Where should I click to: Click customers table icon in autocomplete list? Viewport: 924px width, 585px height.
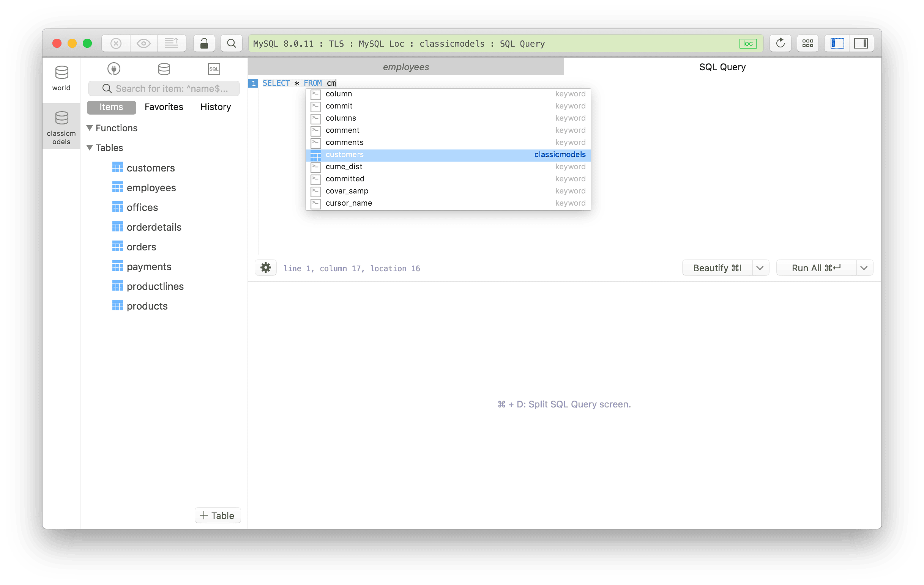(316, 155)
